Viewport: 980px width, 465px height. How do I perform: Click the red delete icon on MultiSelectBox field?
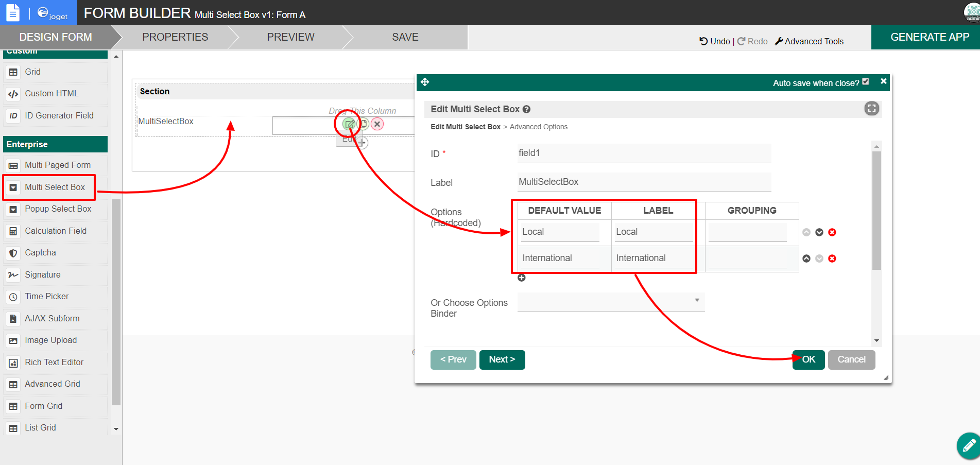click(377, 124)
